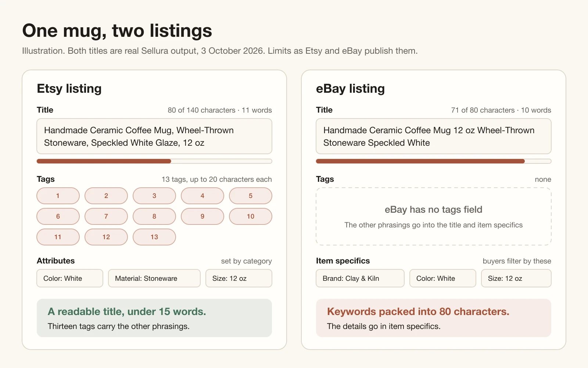Click the Etsy title text box
Viewport: 588px width, 368px height.
click(x=154, y=136)
